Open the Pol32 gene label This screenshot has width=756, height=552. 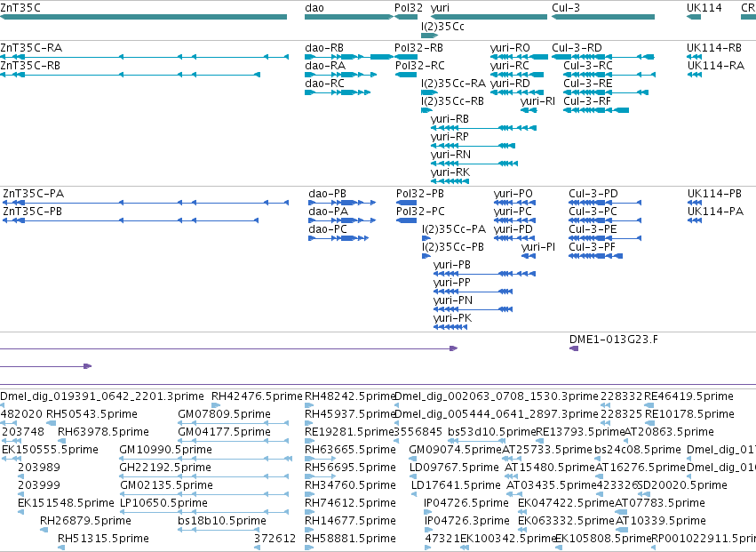[x=409, y=8]
